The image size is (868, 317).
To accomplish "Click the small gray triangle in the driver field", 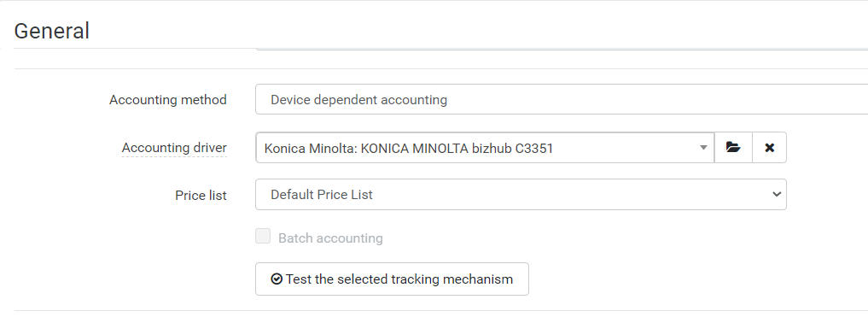I will coord(703,148).
